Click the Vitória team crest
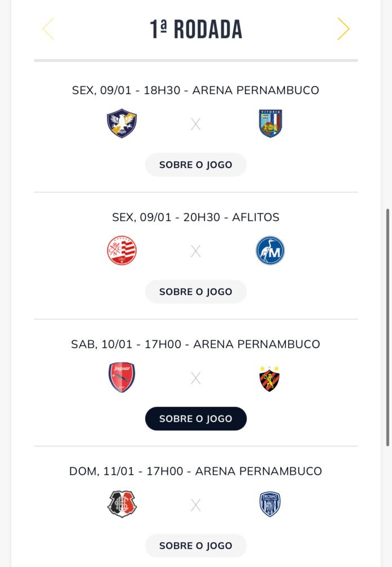392x567 pixels. coord(270,123)
